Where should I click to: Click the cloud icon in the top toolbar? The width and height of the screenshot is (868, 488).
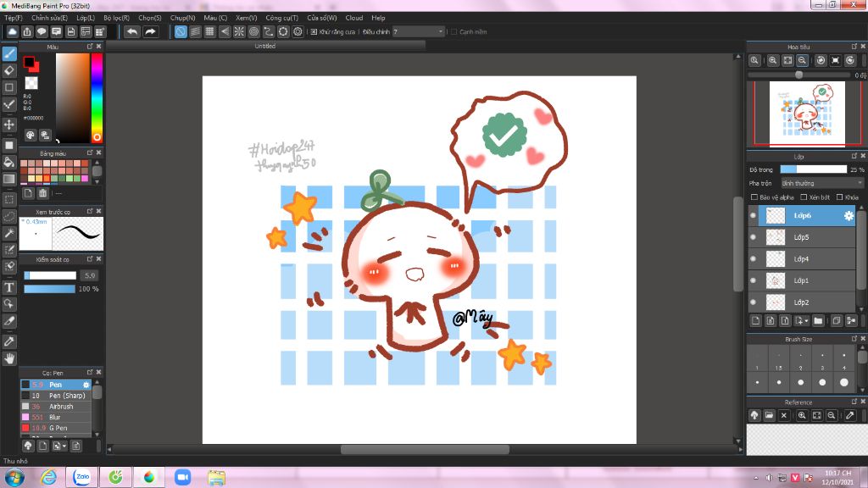12,31
